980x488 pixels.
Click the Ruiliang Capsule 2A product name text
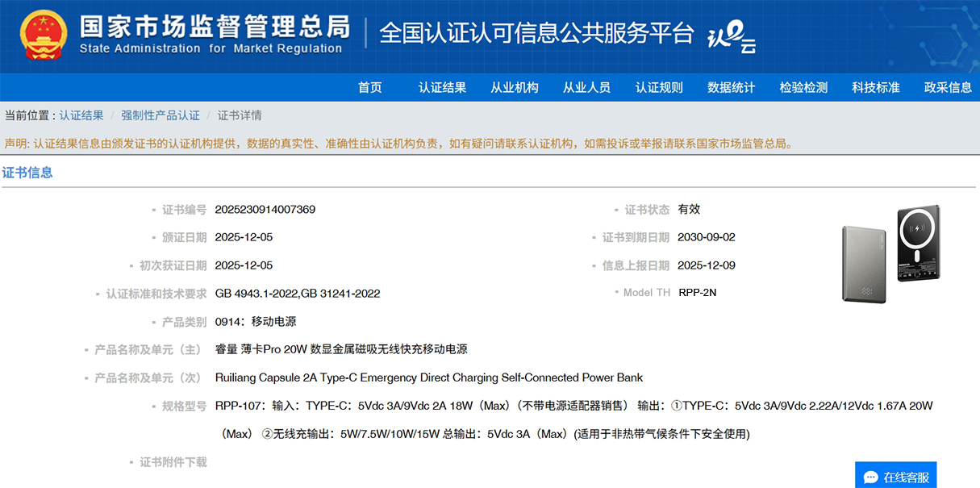tap(429, 377)
